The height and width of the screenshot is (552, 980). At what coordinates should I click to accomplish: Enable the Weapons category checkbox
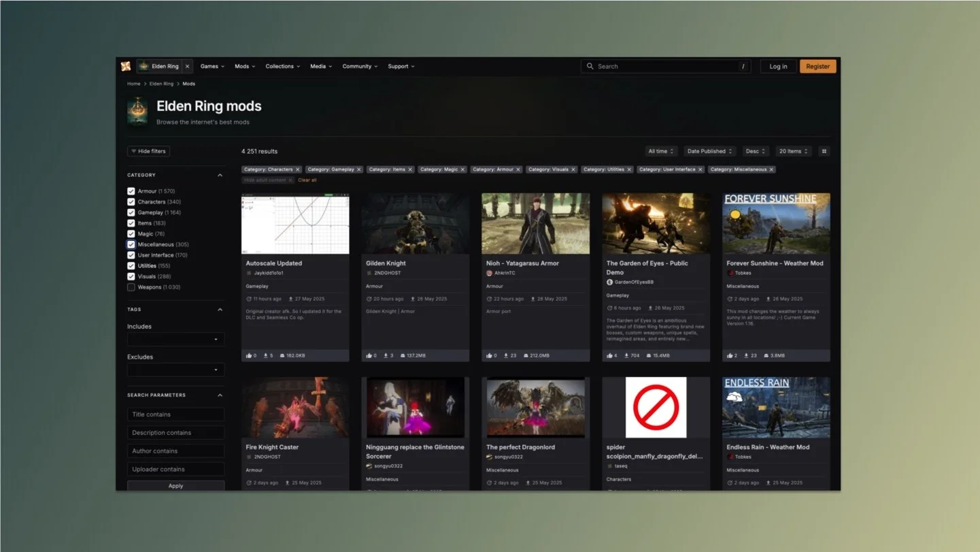pyautogui.click(x=131, y=287)
